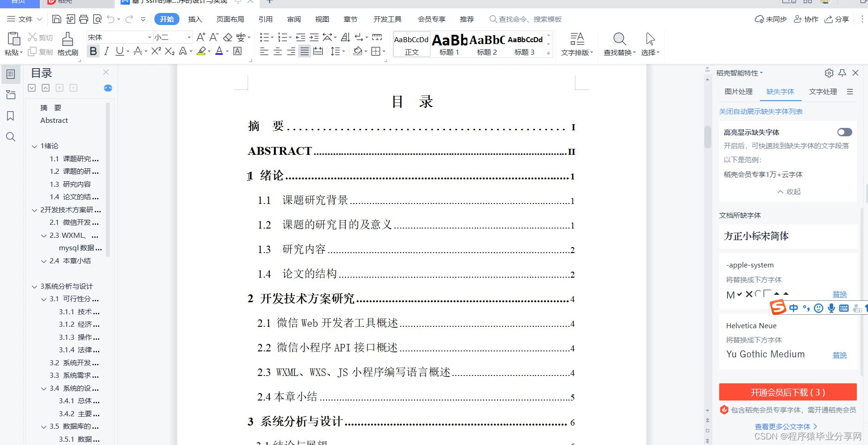Close the 目录 navigation pane
This screenshot has height=445, width=868.
(x=106, y=72)
